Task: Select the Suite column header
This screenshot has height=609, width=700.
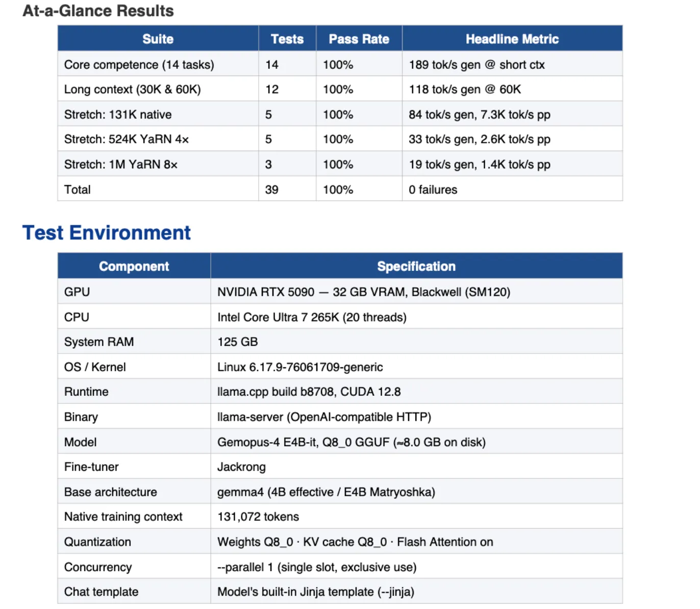Action: [158, 39]
